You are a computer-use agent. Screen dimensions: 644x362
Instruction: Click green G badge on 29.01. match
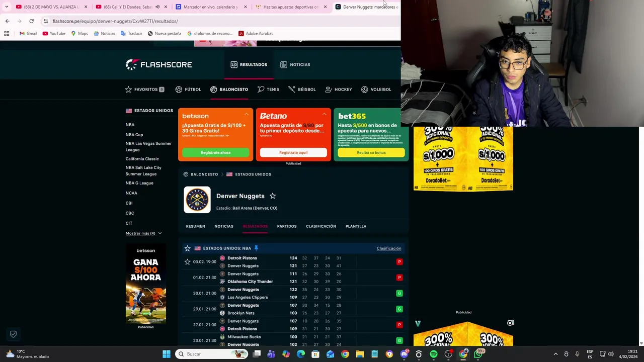click(x=399, y=309)
